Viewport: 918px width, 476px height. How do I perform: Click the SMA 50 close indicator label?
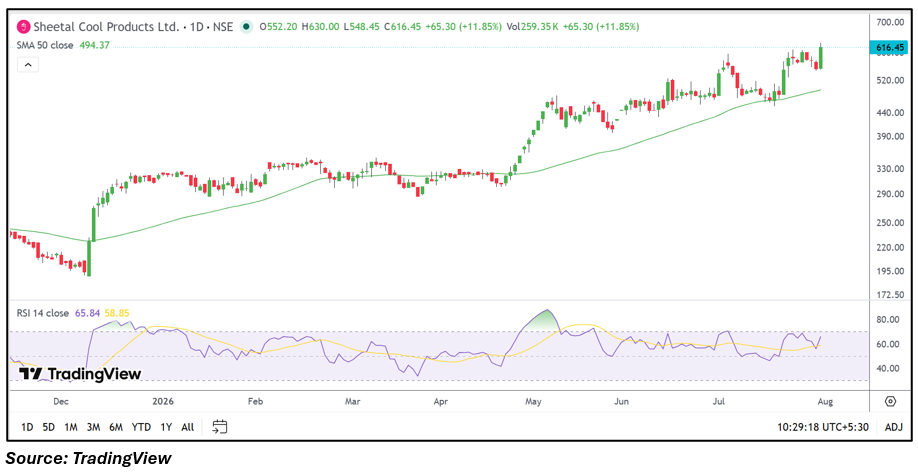click(45, 45)
